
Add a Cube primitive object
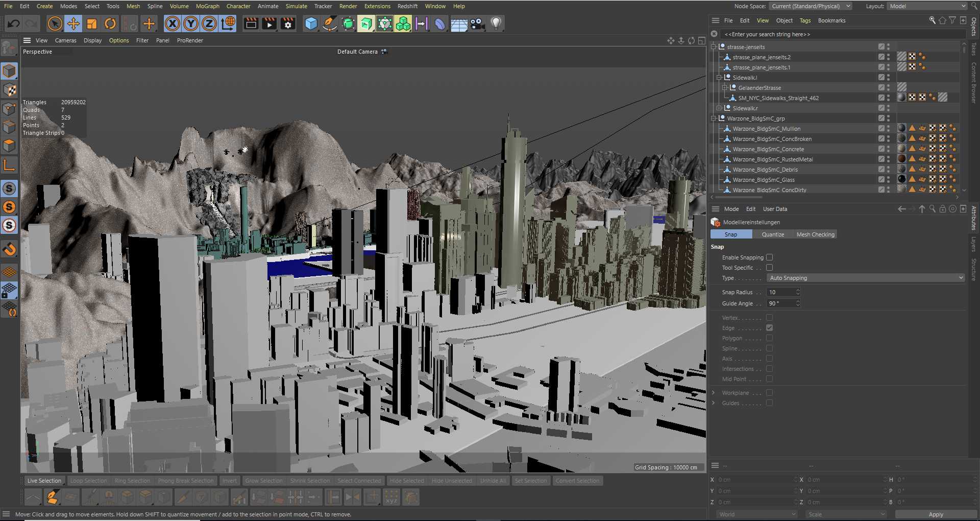point(311,23)
